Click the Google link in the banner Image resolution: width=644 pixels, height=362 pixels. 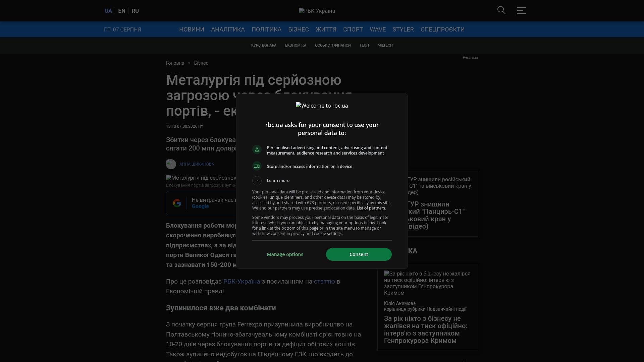coord(200,206)
